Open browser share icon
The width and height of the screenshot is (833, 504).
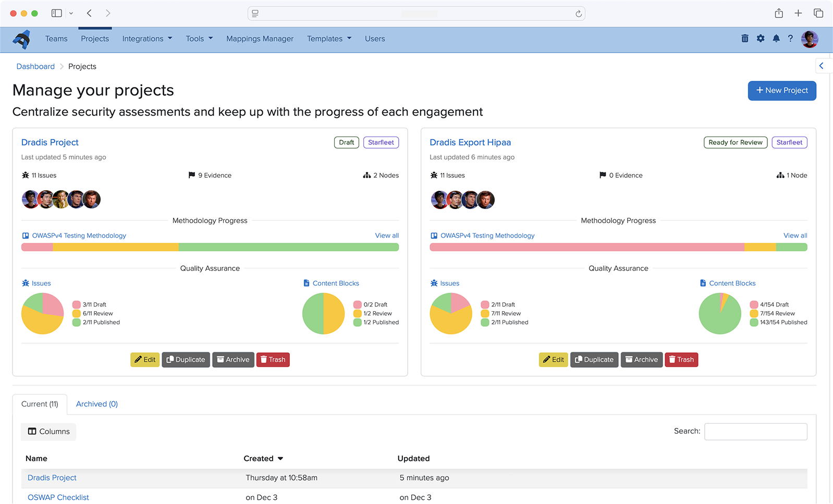[778, 14]
